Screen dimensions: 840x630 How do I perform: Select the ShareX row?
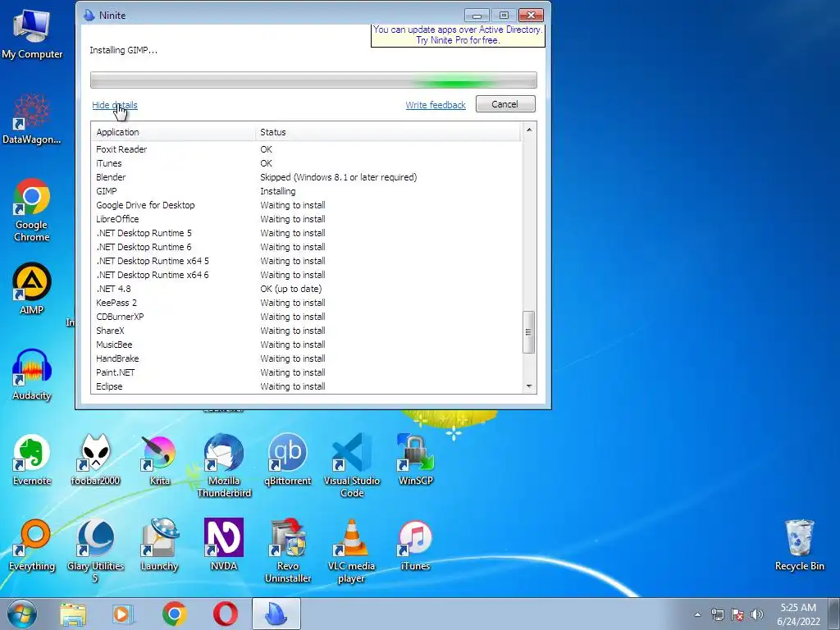(307, 331)
